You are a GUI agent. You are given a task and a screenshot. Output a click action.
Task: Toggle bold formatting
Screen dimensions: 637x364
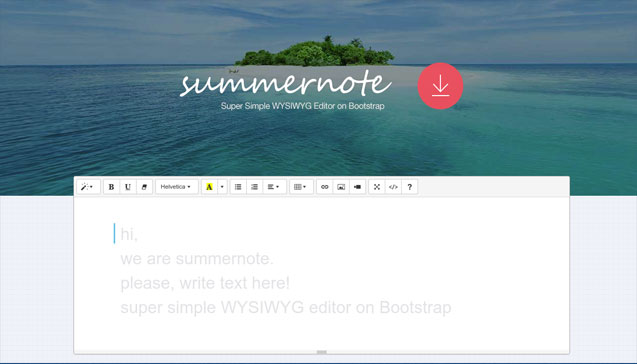coord(111,187)
